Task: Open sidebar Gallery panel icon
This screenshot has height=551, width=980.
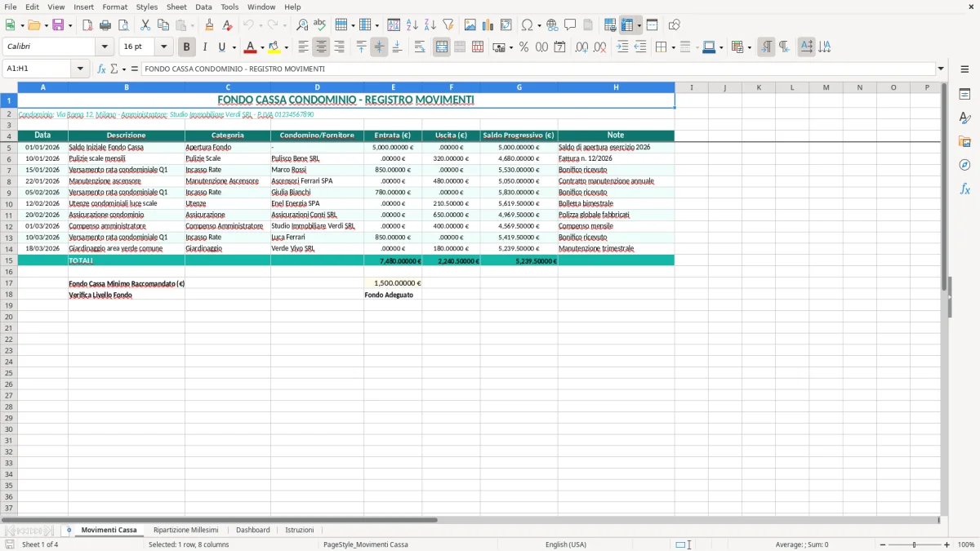Action: [x=964, y=141]
